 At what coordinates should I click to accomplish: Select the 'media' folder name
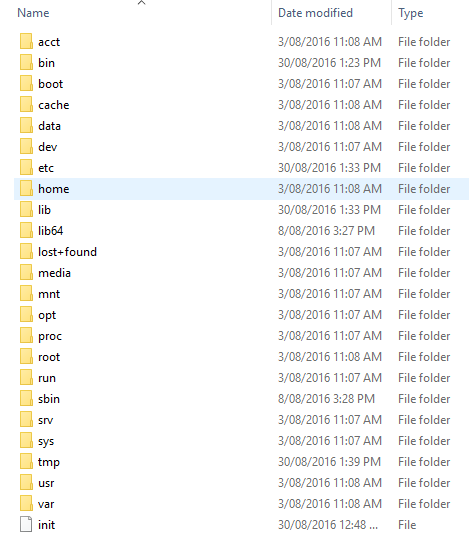(54, 273)
